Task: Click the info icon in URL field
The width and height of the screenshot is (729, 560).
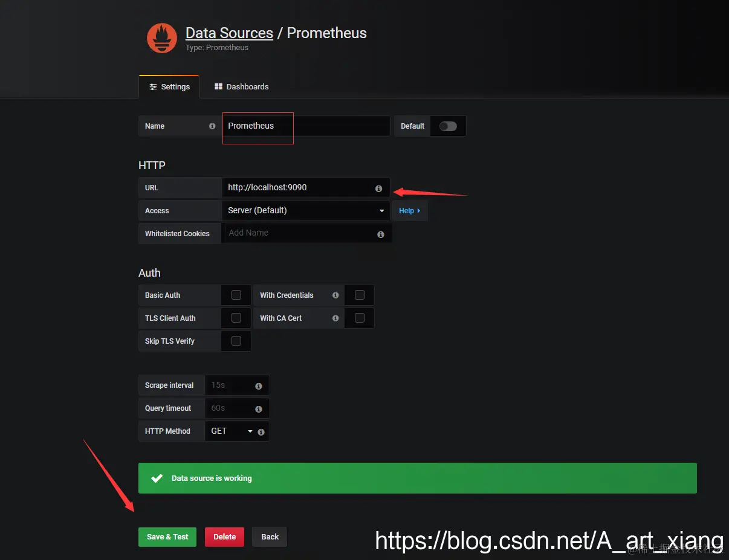Action: (x=378, y=188)
